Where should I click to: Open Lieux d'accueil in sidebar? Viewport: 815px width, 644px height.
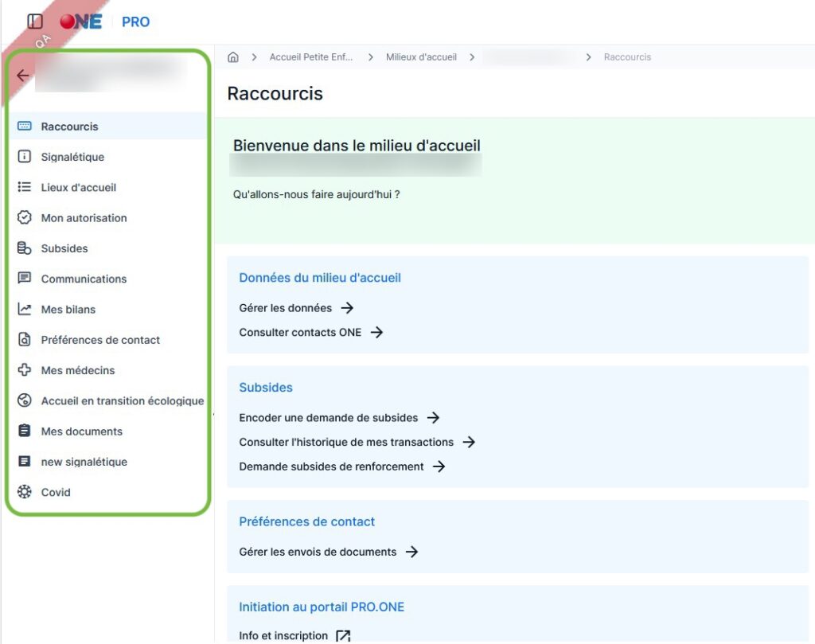coord(78,187)
